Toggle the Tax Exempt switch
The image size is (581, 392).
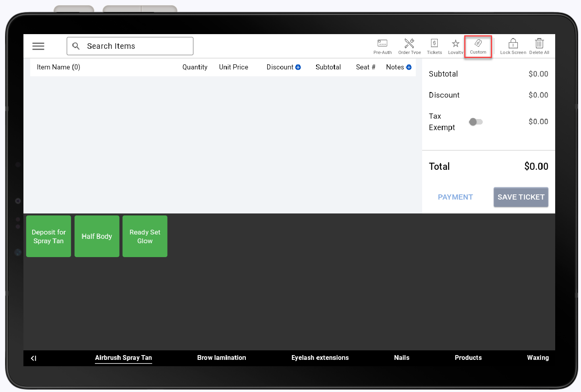pyautogui.click(x=475, y=122)
